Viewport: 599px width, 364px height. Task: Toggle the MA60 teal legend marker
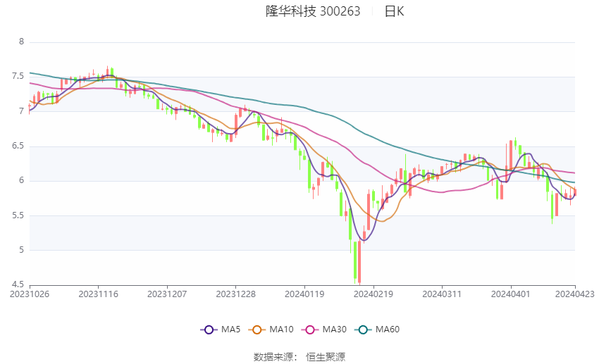363,330
